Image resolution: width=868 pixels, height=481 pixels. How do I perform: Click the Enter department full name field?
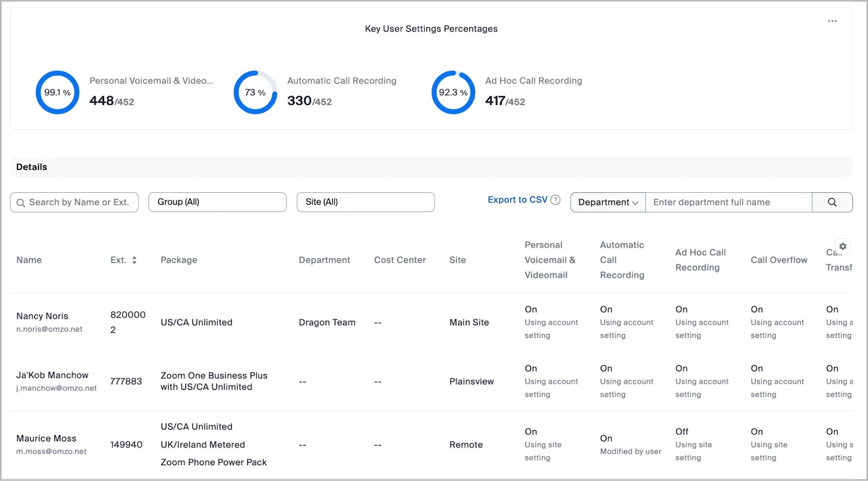(x=729, y=202)
